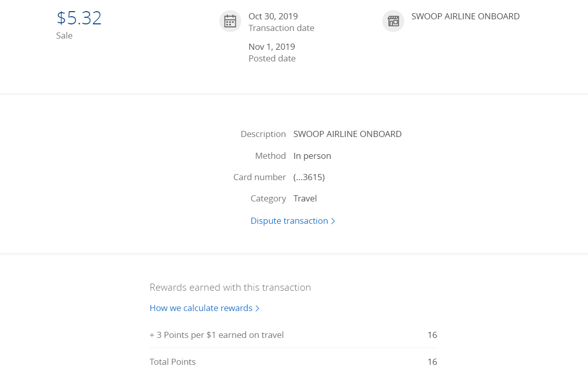Screen dimensions: 588x378
Task: Click the Total Points row label
Action: coord(173,362)
